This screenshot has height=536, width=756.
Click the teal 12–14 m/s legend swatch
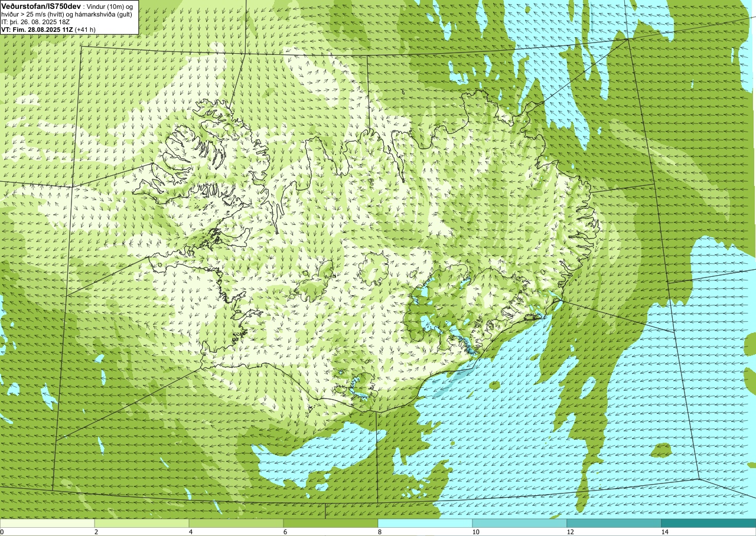(614, 523)
